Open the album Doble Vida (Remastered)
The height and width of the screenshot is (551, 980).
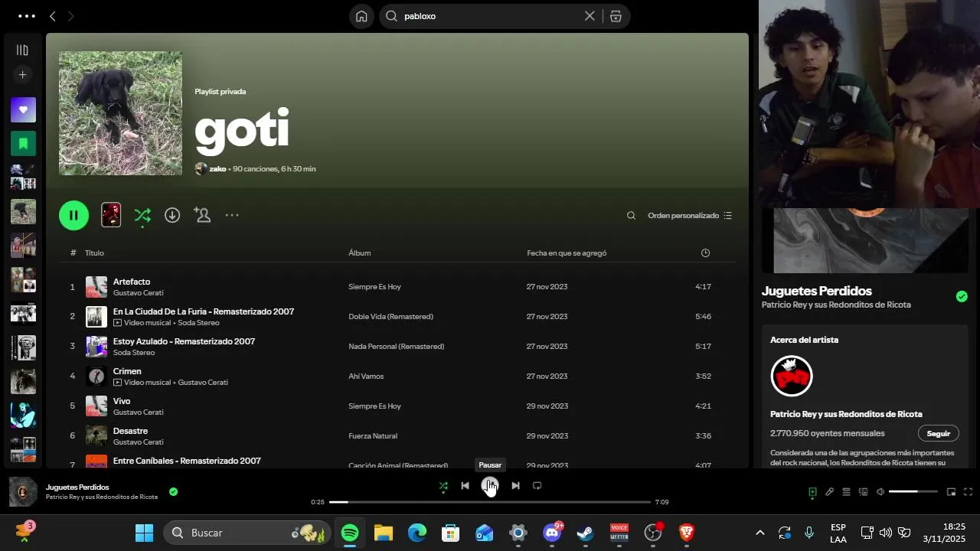(x=390, y=317)
